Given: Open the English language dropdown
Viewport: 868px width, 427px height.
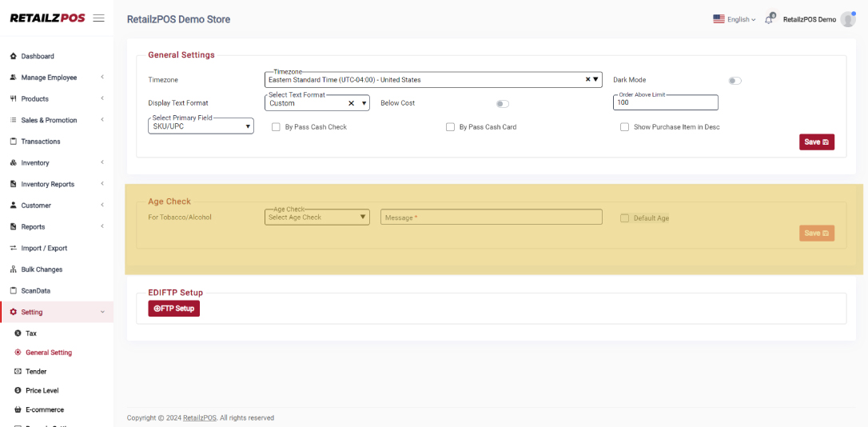Looking at the screenshot, I should point(734,19).
